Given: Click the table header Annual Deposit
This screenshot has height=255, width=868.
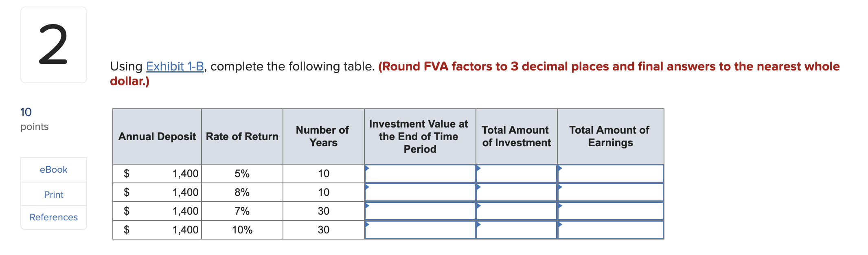Looking at the screenshot, I should click(157, 136).
